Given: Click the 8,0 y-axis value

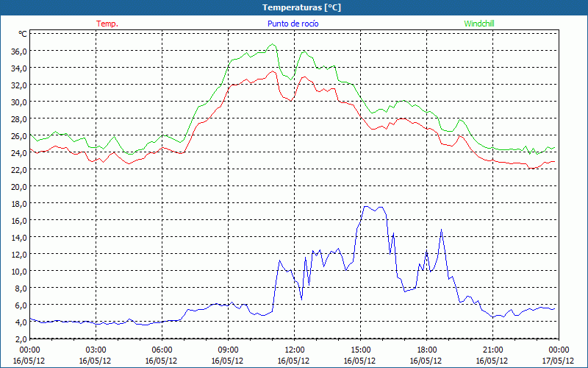Looking at the screenshot, I should [x=21, y=289].
